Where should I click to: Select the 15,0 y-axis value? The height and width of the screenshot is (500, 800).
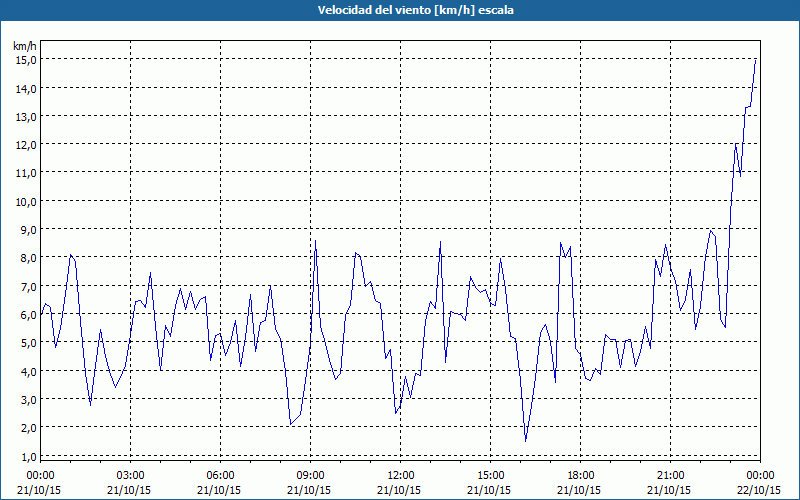point(26,60)
